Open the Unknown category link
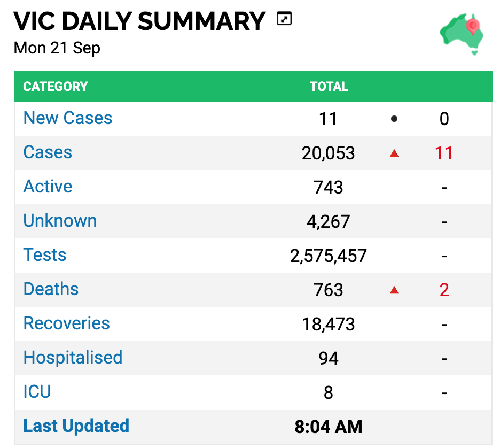This screenshot has width=500, height=448. [60, 220]
